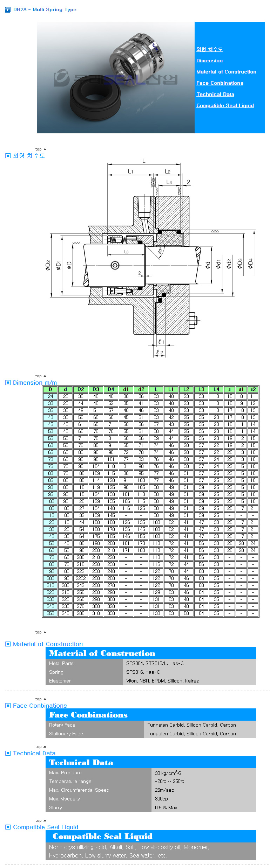Open the Compatible Seal Liquid link
The height and width of the screenshot is (868, 270).
(x=225, y=105)
